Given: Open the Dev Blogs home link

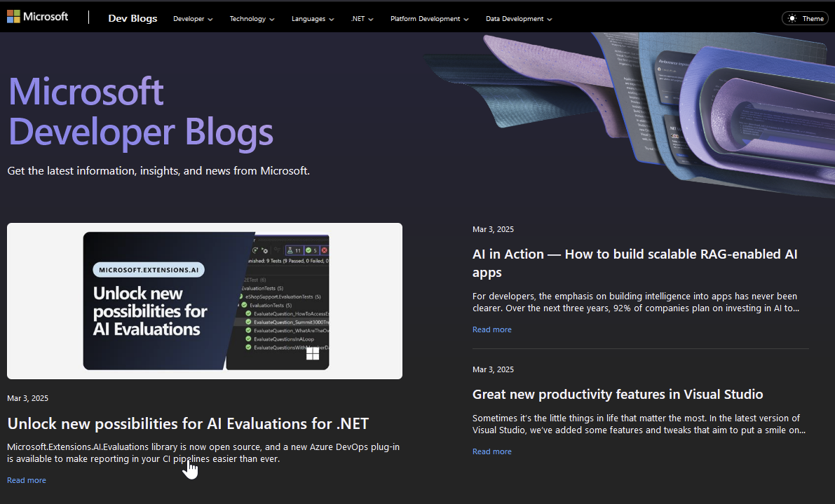Looking at the screenshot, I should 133,19.
